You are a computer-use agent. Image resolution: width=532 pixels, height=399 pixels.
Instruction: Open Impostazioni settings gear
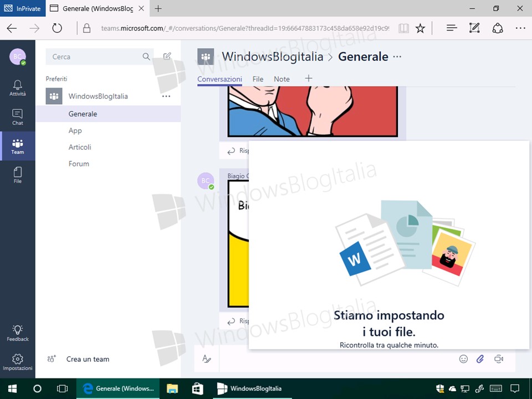[x=17, y=362]
